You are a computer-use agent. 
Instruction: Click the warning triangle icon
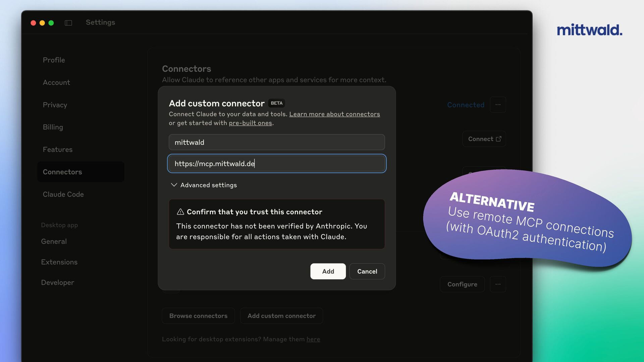coord(180,212)
